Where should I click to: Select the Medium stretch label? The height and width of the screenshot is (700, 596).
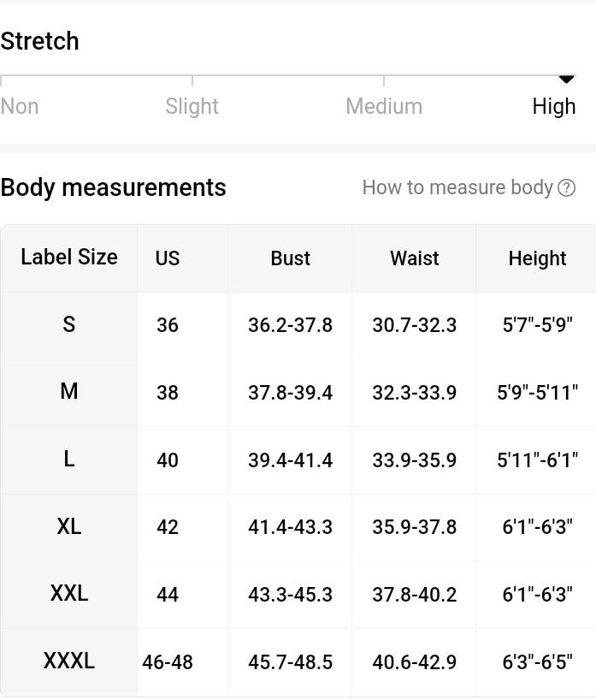point(384,106)
